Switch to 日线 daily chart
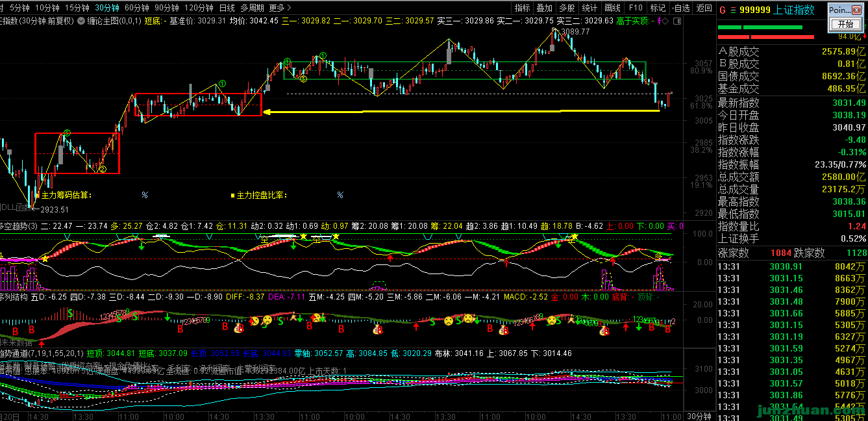 pos(227,8)
